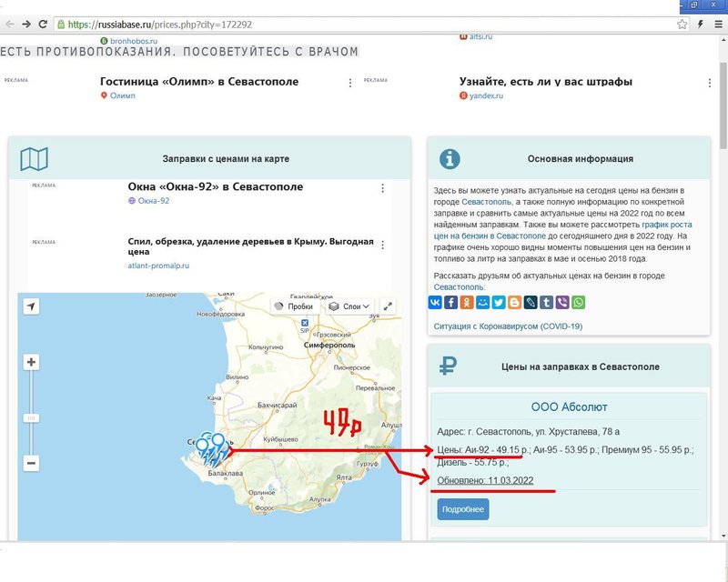The height and width of the screenshot is (582, 728).
Task: Click the Цены на заправках в Севастополе heading
Action: point(581,366)
